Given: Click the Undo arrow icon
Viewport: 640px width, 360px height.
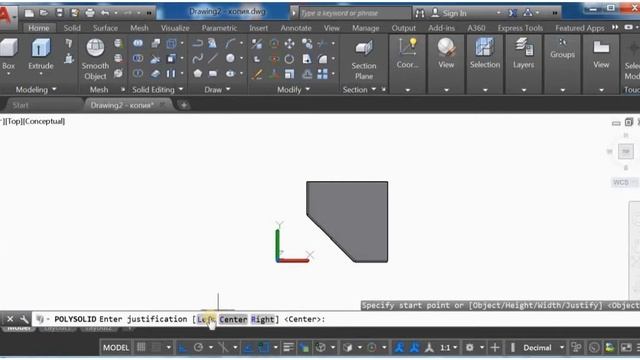Looking at the screenshot, I should 105,13.
